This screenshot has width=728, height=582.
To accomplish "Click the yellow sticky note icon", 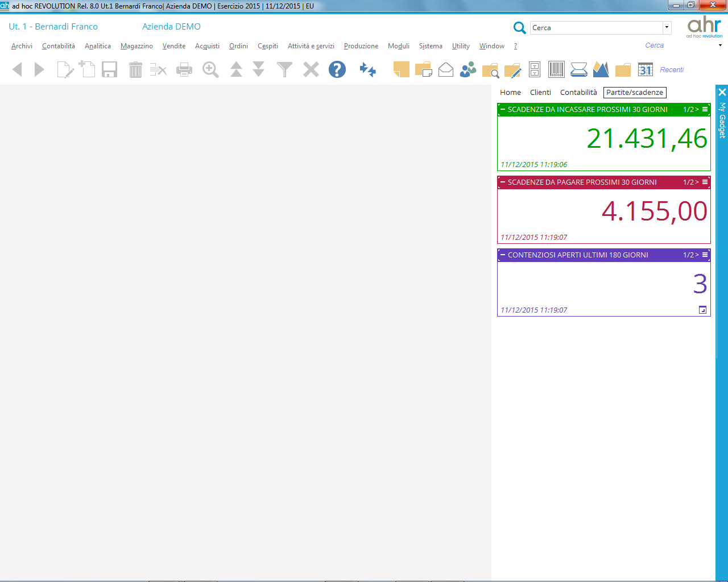I will [x=401, y=69].
